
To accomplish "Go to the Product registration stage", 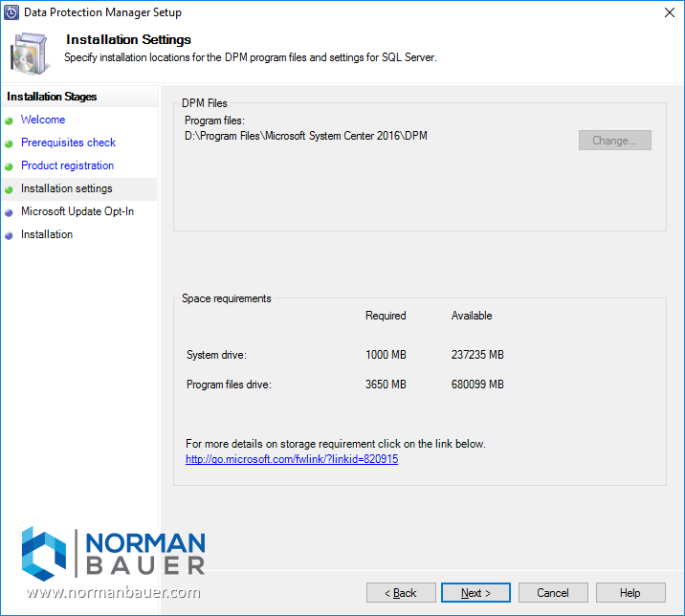I will pos(67,165).
